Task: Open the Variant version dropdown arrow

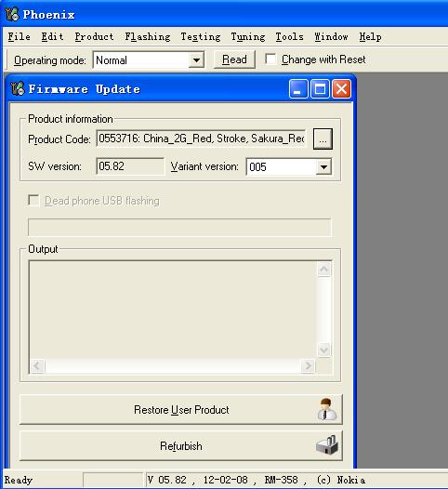Action: pos(323,166)
